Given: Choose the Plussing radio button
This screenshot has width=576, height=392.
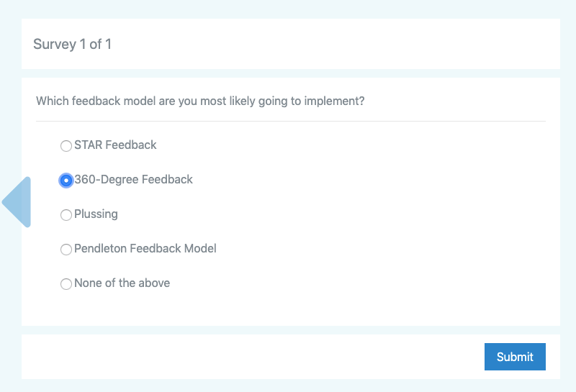Looking at the screenshot, I should coord(66,215).
